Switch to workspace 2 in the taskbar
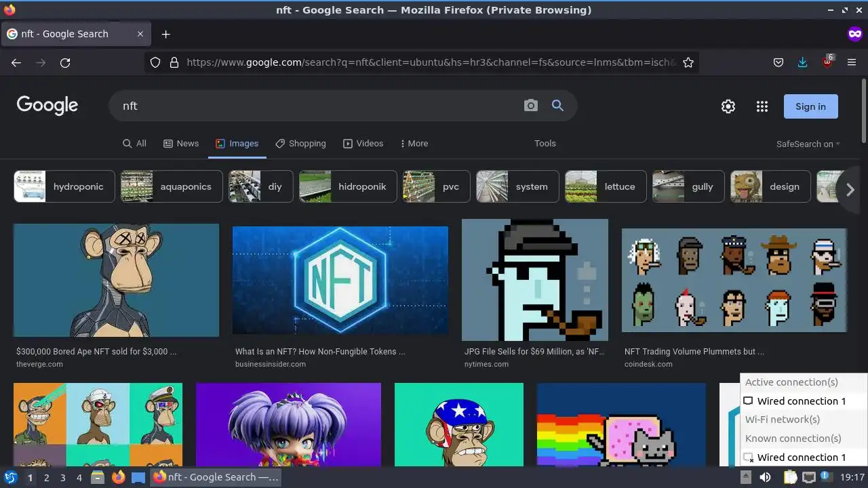 (46, 478)
